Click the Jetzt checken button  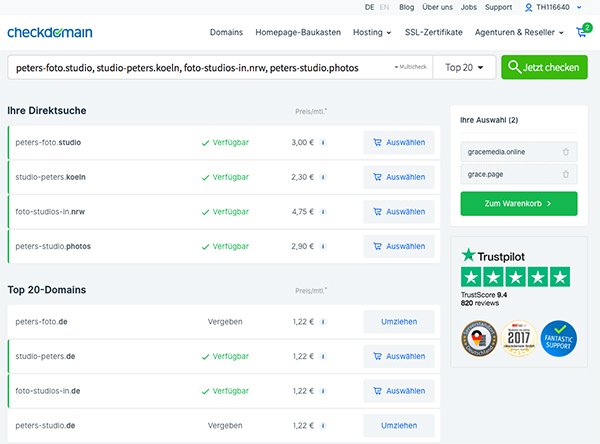click(544, 67)
